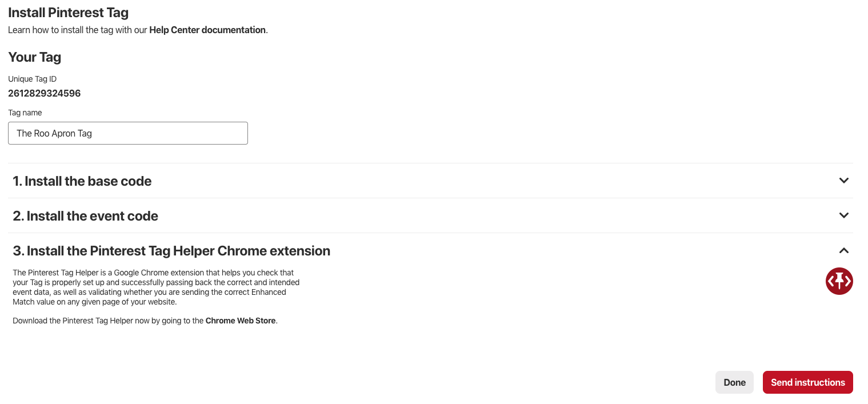The height and width of the screenshot is (404, 868).
Task: Select the Unique Tag ID number 2612829324596
Action: point(45,93)
